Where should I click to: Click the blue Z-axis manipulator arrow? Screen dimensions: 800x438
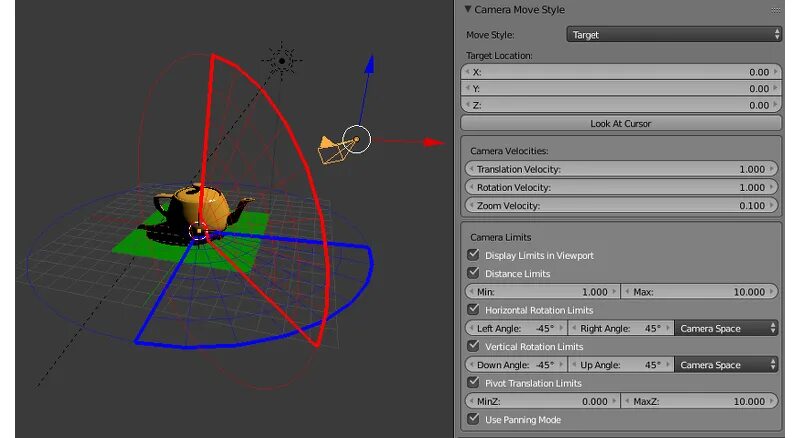(370, 63)
